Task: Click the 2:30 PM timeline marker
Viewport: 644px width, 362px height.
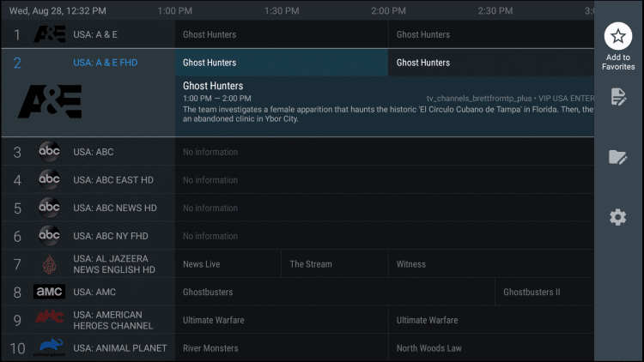Action: pos(495,10)
